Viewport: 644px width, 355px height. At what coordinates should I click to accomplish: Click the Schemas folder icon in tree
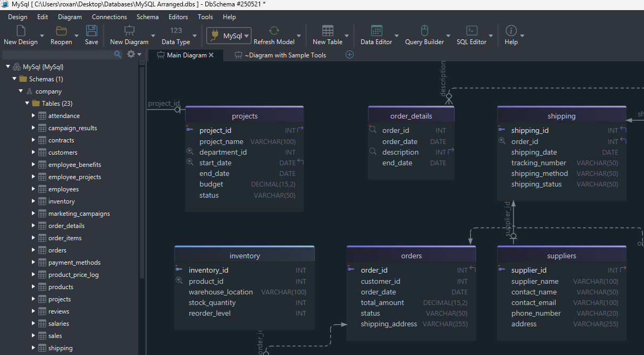point(23,79)
